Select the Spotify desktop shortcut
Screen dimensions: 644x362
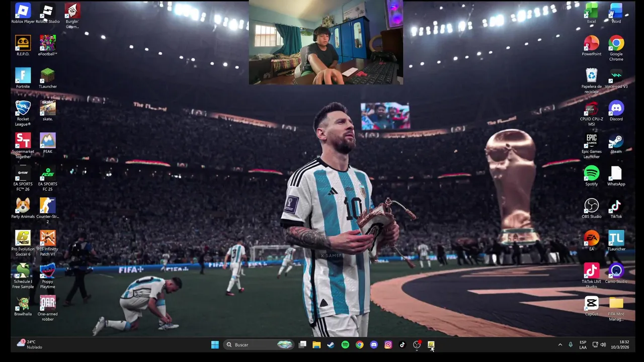pos(591,175)
